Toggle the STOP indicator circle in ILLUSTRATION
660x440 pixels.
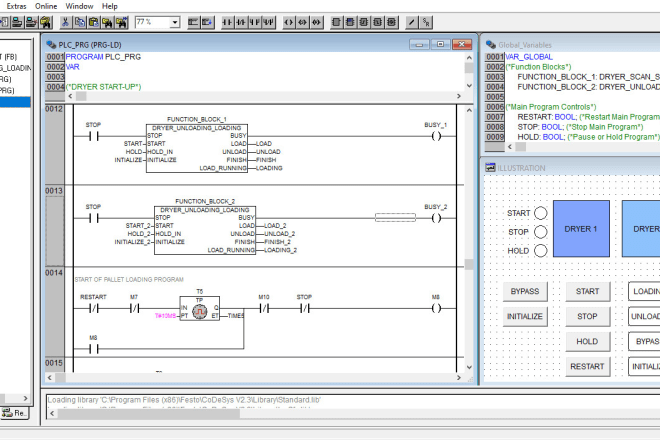click(540, 232)
